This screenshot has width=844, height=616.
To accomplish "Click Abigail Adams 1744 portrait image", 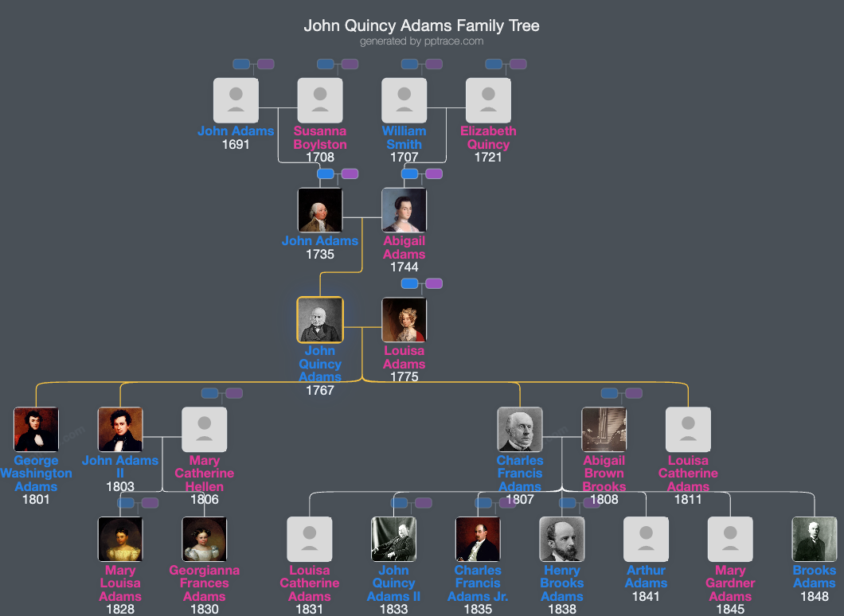I will pos(404,210).
